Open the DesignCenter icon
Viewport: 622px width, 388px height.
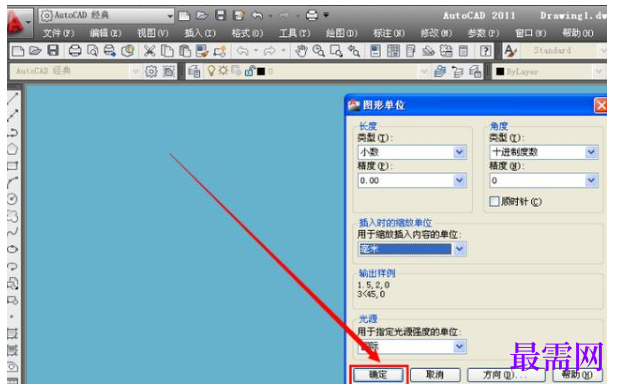click(x=393, y=51)
